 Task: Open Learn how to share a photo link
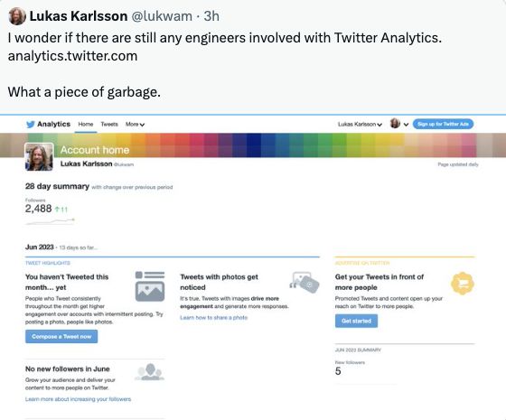[x=214, y=318]
